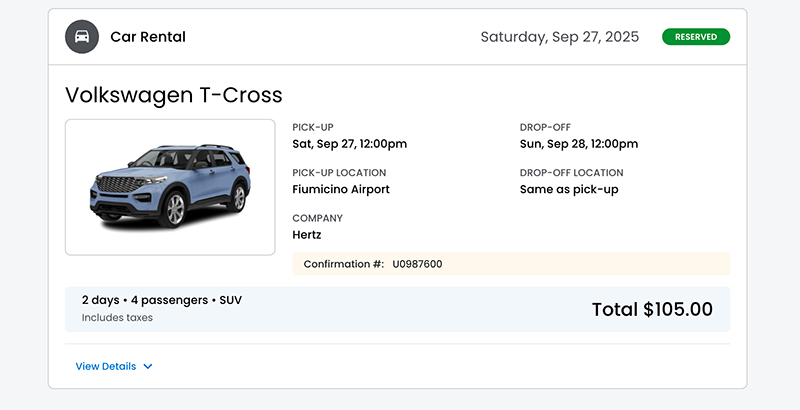The width and height of the screenshot is (800, 410).
Task: Click the pick-up time Sat, Sep 27, 12:00pm
Action: (349, 144)
